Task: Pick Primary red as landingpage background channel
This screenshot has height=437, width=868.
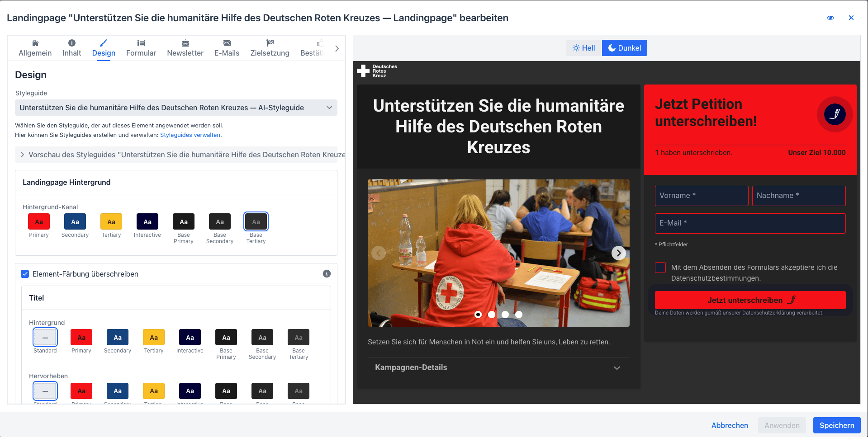Action: pyautogui.click(x=39, y=222)
